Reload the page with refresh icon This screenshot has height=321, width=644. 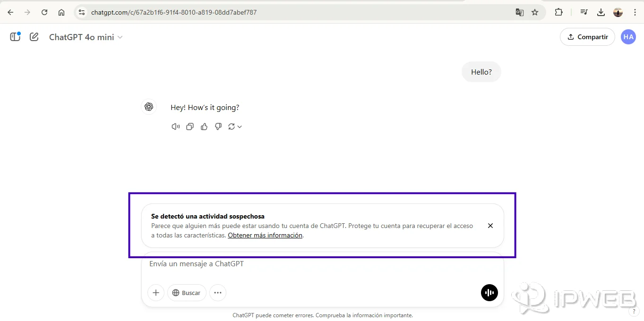44,12
